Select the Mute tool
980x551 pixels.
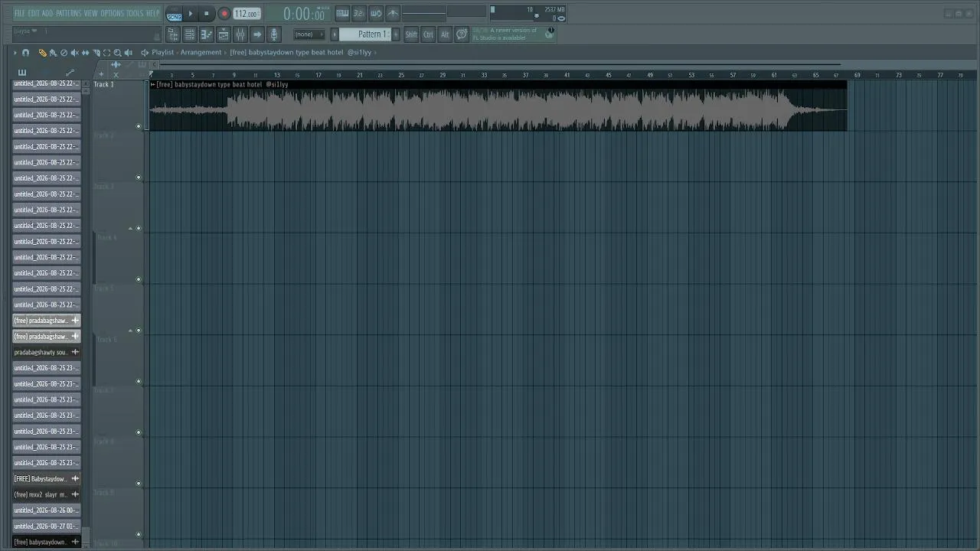pyautogui.click(x=74, y=53)
